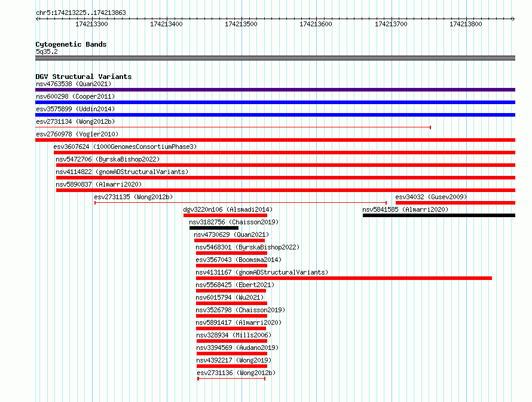Click nsv4730629 (Quan2021) label
This screenshot has width=532, height=402.
[x=231, y=234]
